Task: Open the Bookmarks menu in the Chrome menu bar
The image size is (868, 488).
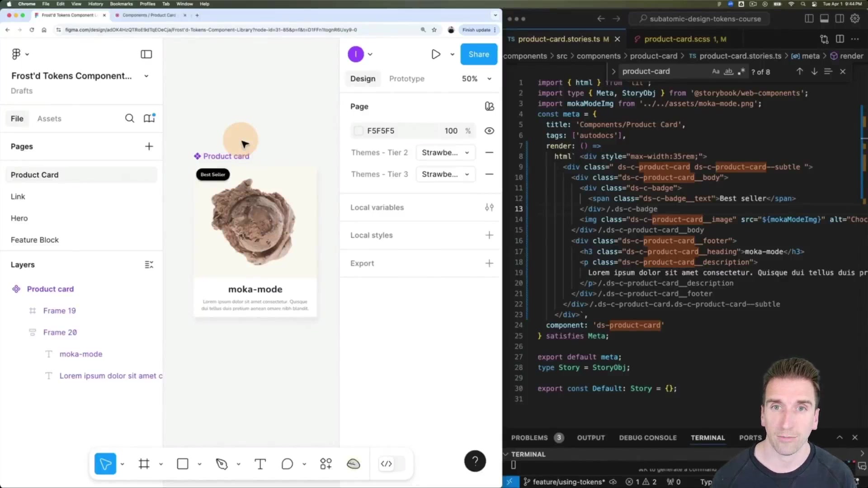Action: [121, 4]
